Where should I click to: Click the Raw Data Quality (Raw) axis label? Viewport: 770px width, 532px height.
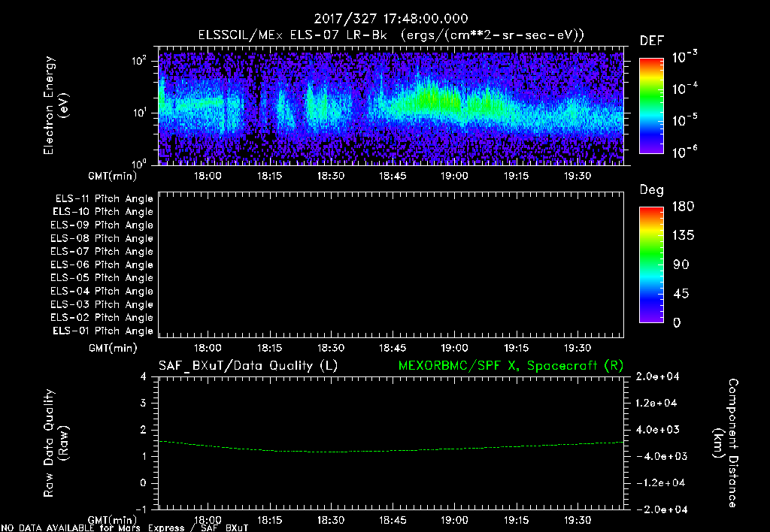[56, 443]
